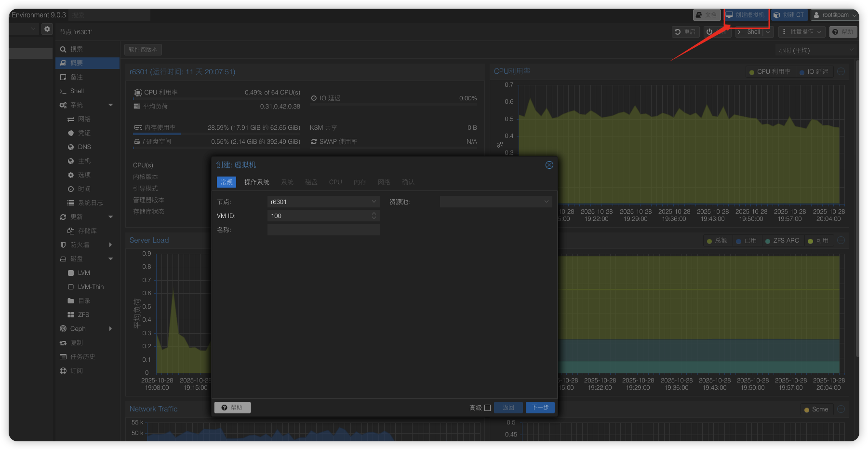The height and width of the screenshot is (450, 868).
Task: Open the 系统日志 sidebar item
Action: 90,203
